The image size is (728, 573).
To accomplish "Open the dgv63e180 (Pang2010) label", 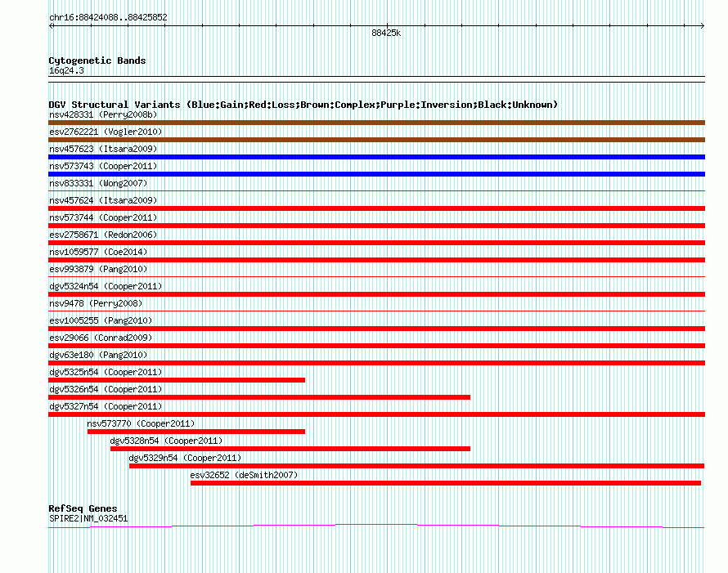I will click(x=98, y=355).
